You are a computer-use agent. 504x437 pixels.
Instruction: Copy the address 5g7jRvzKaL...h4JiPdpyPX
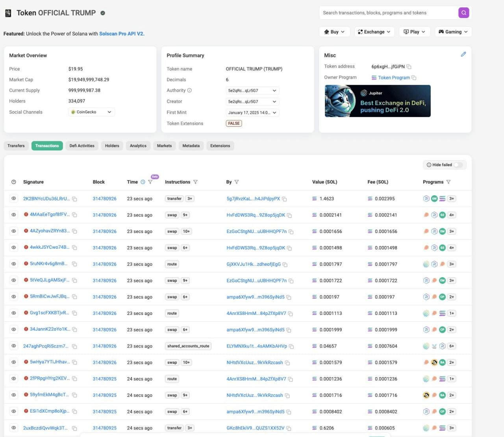coord(284,199)
